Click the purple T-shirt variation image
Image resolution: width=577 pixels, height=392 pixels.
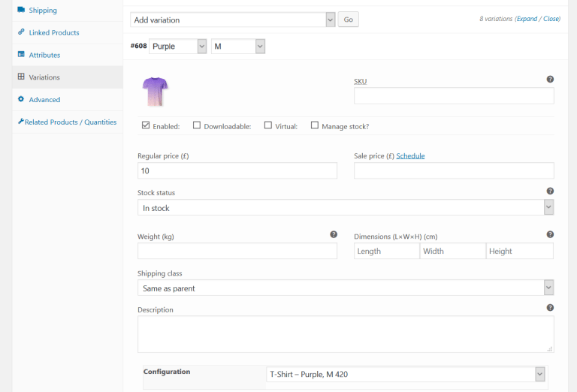[x=156, y=92]
